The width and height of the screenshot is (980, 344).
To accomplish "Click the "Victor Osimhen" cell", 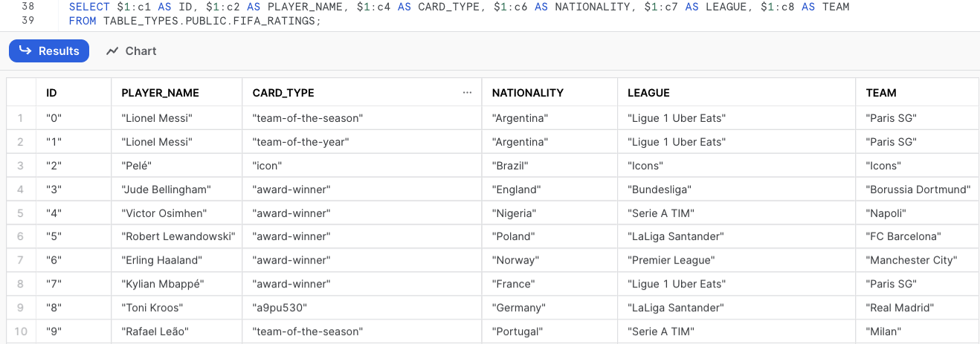I will 177,212.
